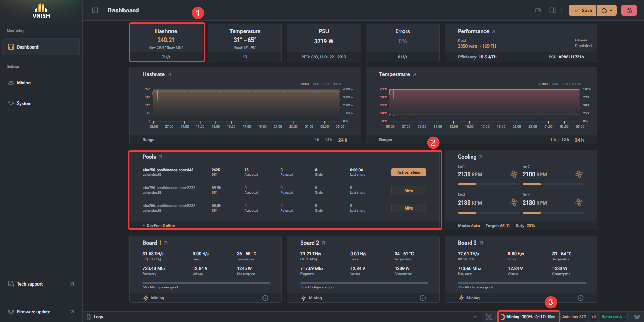Select ZOOM mode on Temperature chart
644x322 pixels.
point(543,84)
